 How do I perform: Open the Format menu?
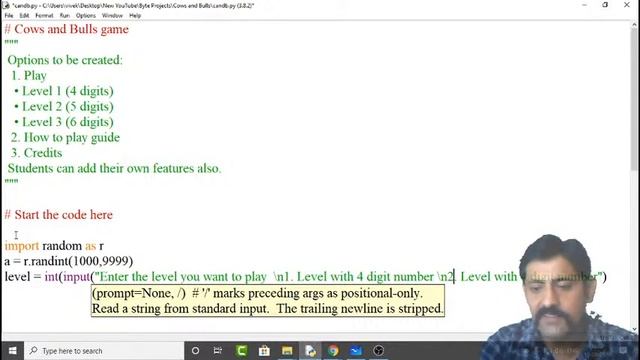(44, 16)
